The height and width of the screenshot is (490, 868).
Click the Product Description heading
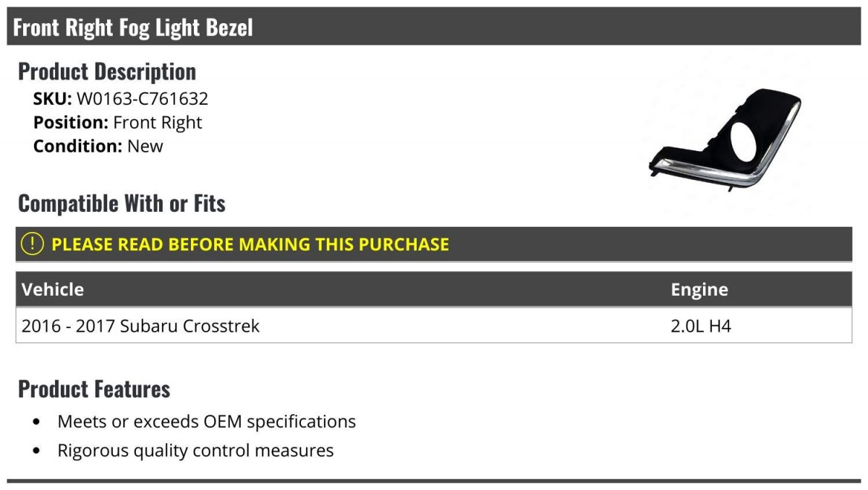pos(107,72)
